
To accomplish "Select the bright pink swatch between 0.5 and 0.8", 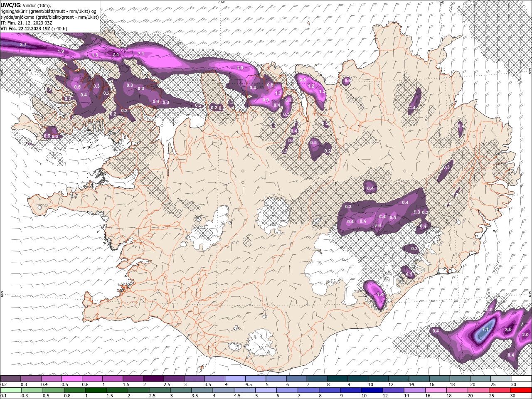I will pos(72,379).
